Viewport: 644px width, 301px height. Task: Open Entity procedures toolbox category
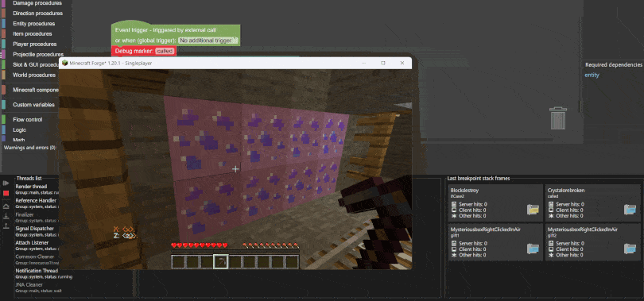[33, 24]
